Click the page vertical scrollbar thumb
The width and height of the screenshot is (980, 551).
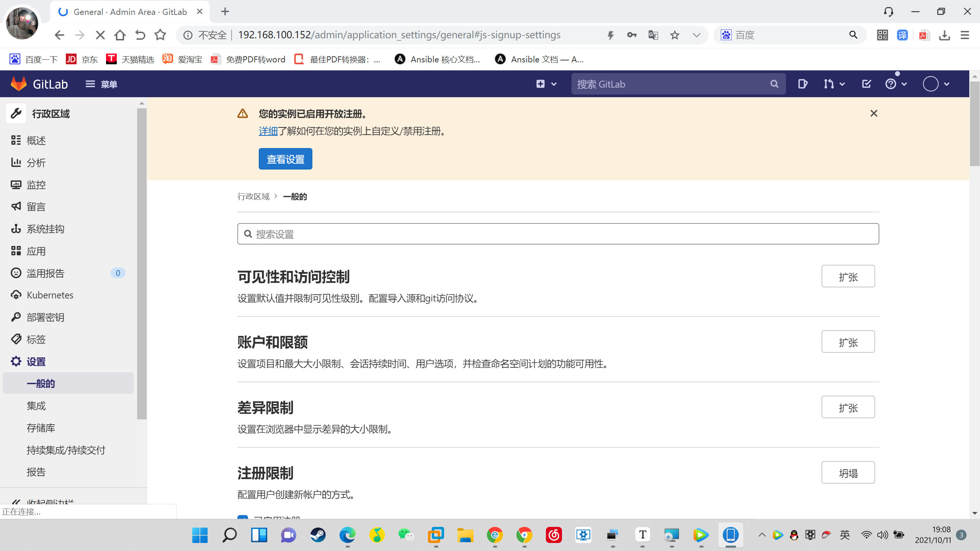pos(975,124)
